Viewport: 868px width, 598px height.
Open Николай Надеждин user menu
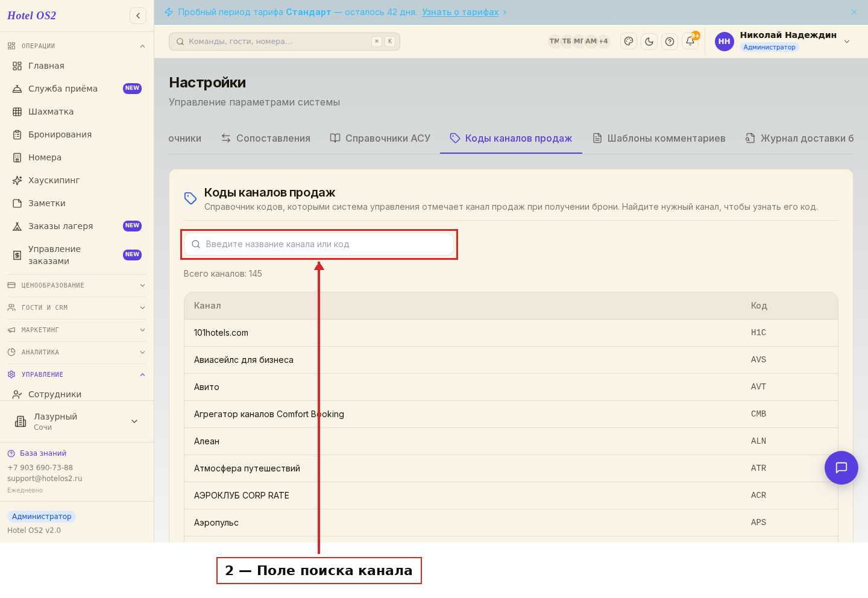click(x=782, y=41)
